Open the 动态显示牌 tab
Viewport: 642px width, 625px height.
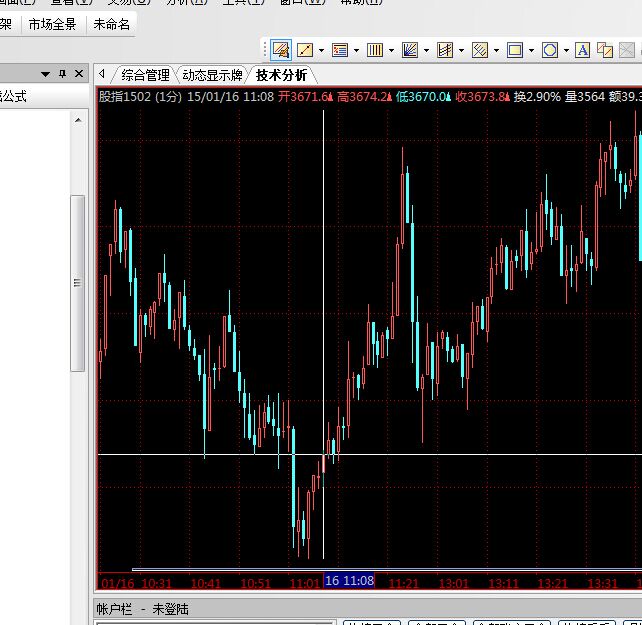pos(212,75)
